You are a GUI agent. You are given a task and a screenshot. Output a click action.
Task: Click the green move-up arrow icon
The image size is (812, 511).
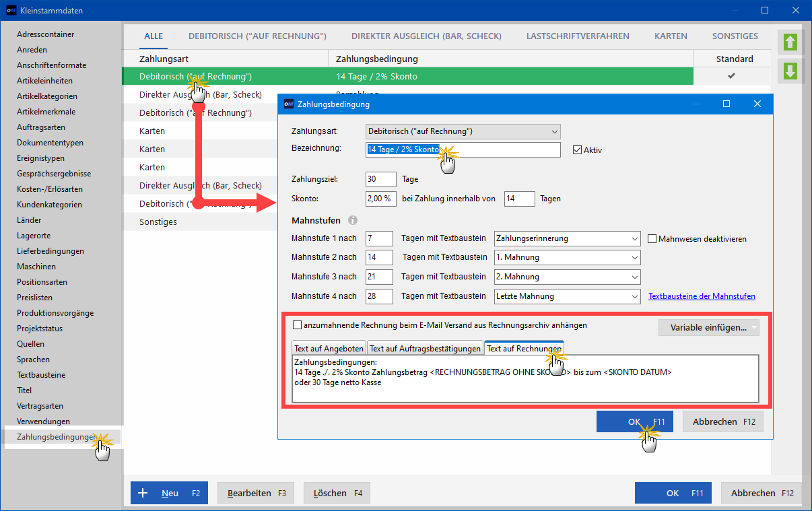coord(790,42)
